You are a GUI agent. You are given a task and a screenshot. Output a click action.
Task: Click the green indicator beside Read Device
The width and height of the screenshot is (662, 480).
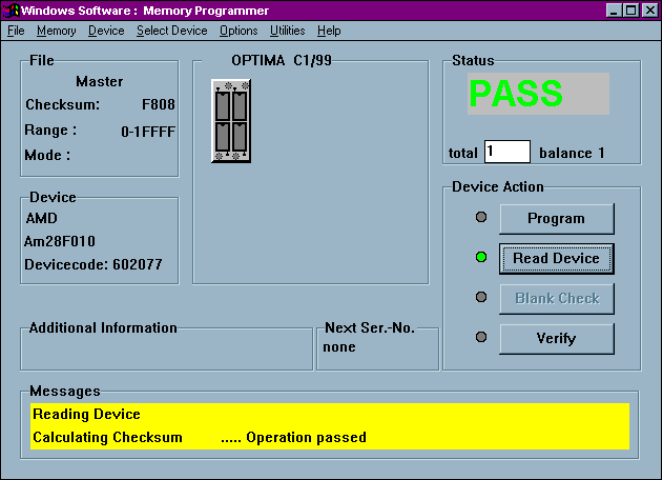(x=481, y=257)
